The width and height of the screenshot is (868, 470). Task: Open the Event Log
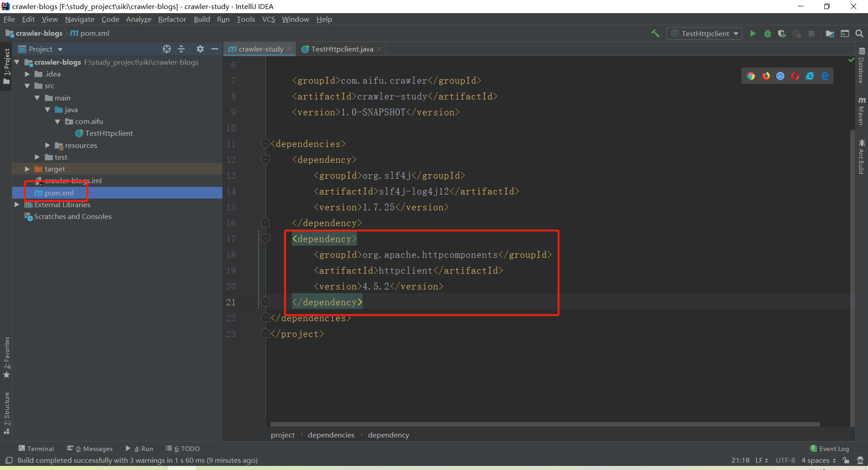(833, 448)
